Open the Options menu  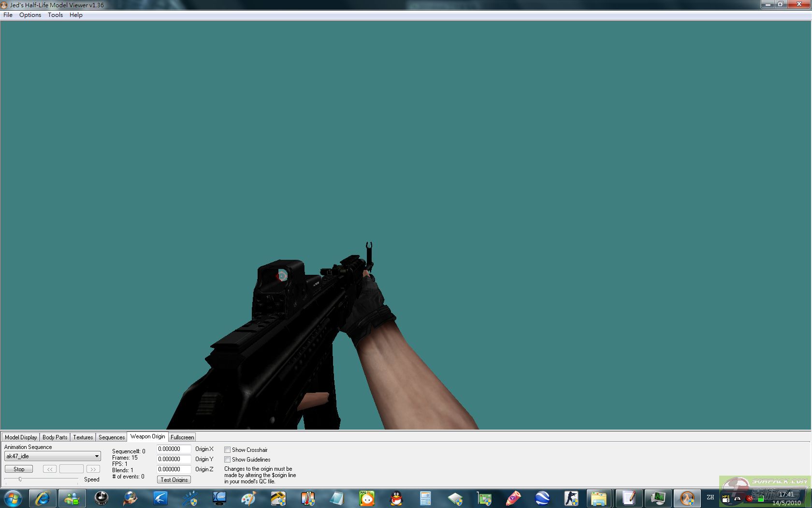point(30,15)
